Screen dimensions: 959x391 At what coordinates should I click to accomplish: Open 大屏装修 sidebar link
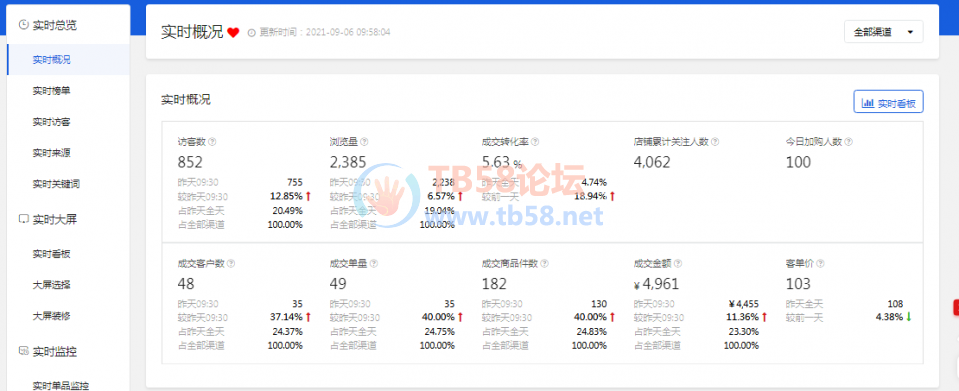pos(51,316)
